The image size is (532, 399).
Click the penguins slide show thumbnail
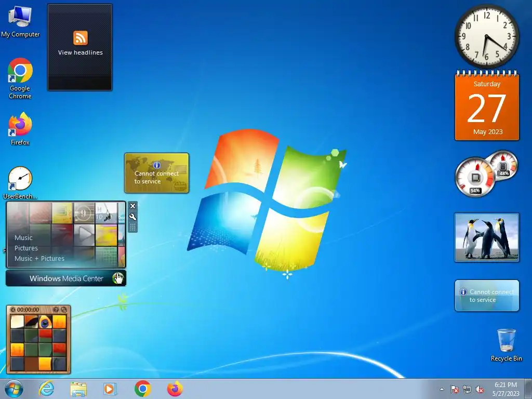coord(487,237)
